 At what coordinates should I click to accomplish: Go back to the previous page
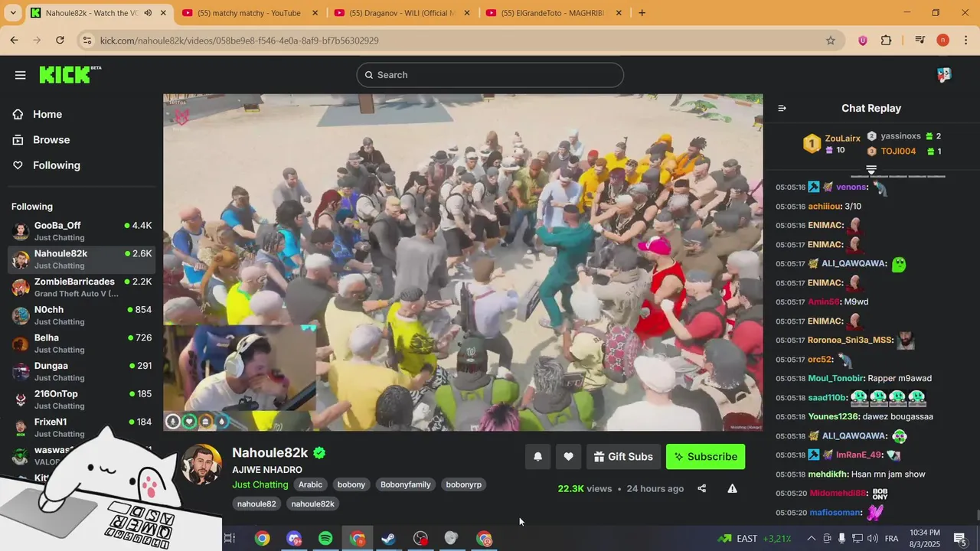(x=14, y=41)
